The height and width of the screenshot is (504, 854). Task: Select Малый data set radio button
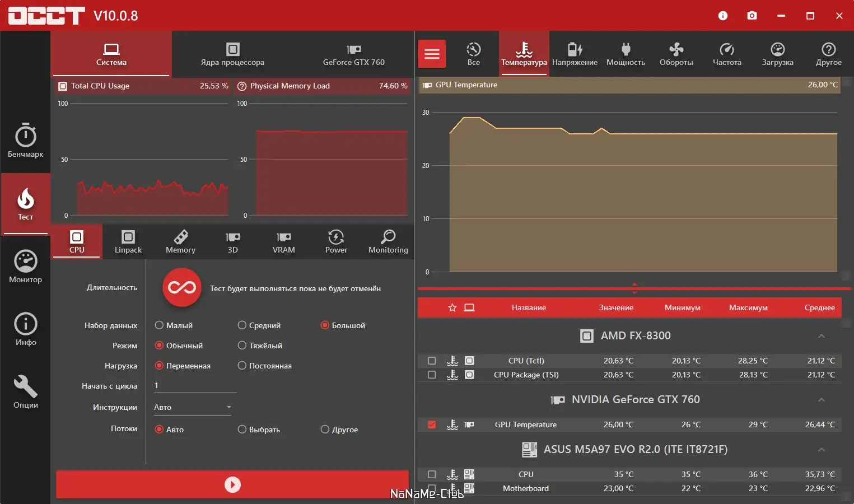click(x=174, y=325)
